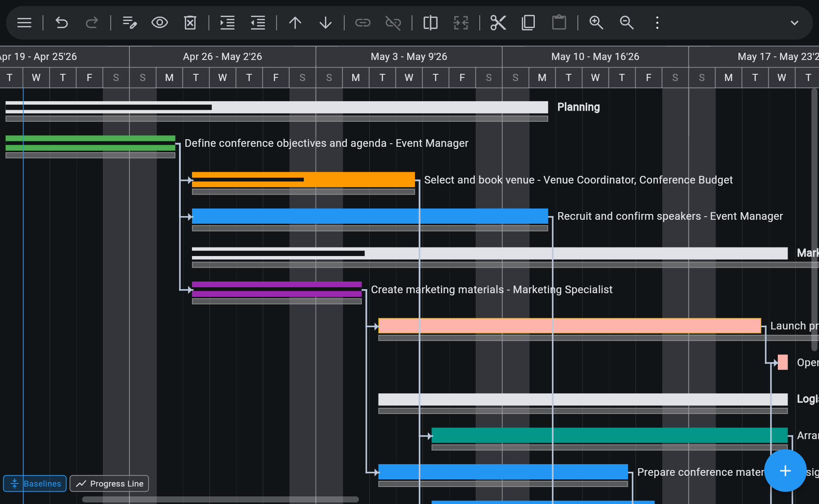Open the split view panel
819x504 pixels.
[x=430, y=22]
